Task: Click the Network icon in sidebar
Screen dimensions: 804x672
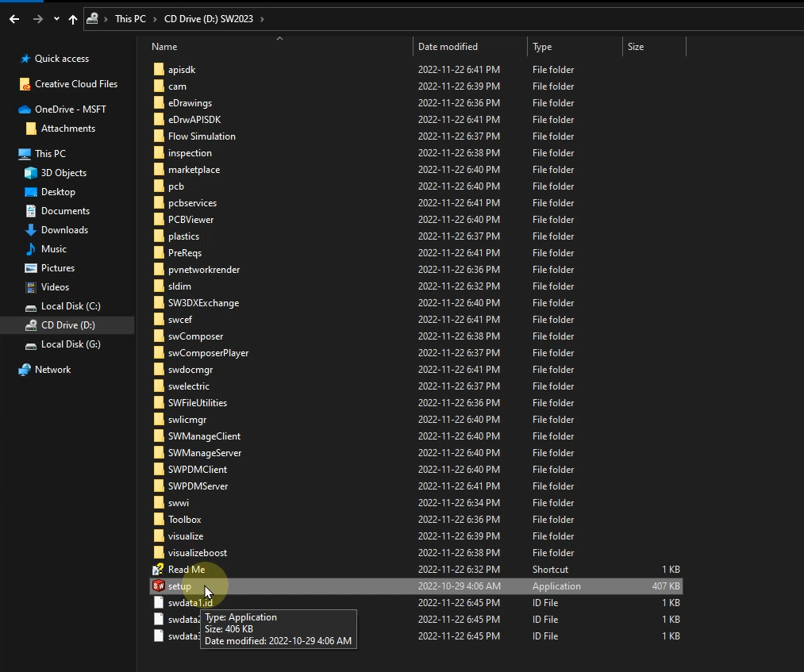Action: pos(25,370)
